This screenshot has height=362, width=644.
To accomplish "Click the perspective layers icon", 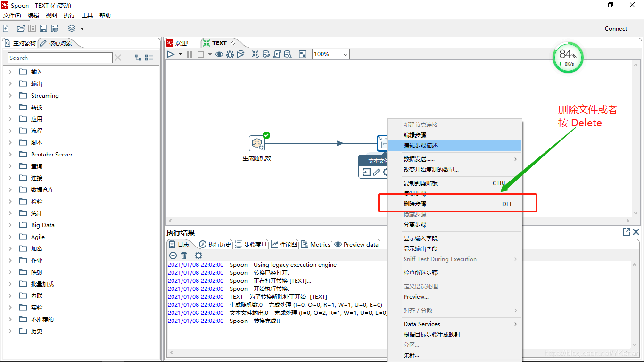I will (72, 28).
